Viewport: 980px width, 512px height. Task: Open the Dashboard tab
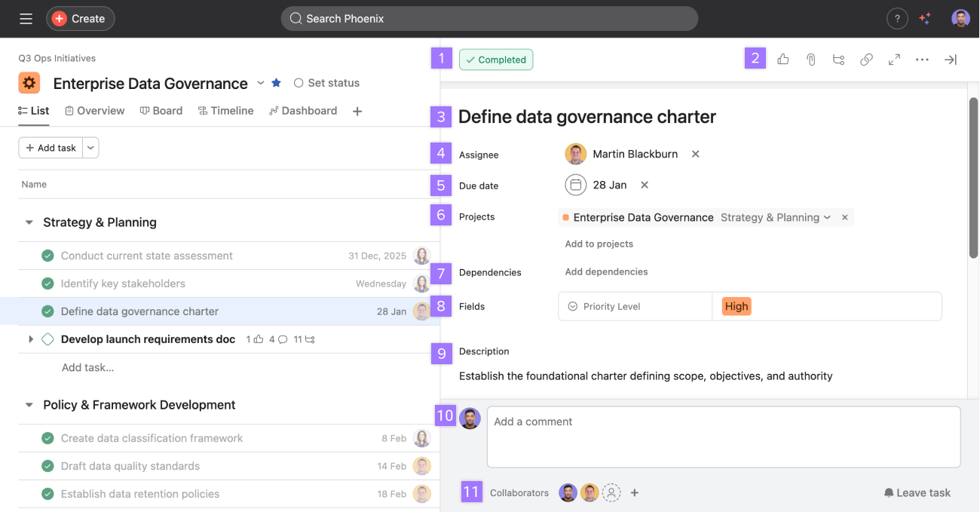pos(302,111)
